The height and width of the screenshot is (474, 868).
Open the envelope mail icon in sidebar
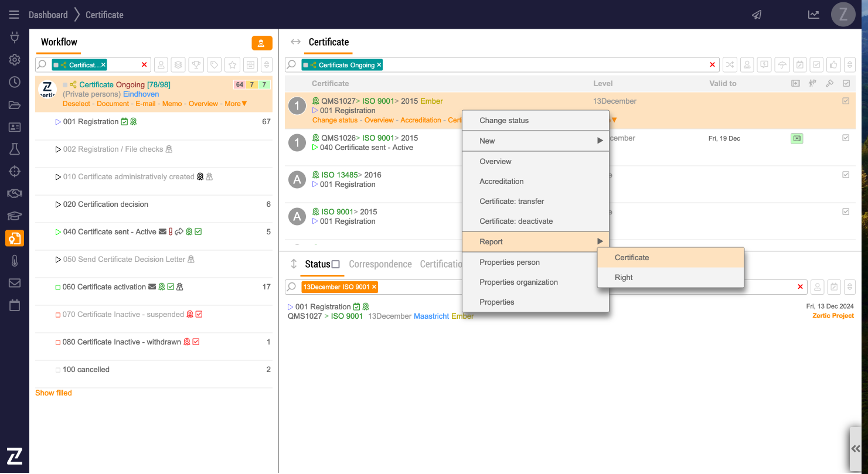(15, 283)
